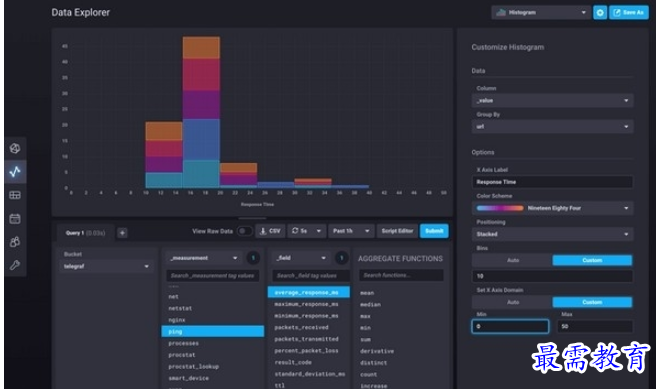The width and height of the screenshot is (656, 389).
Task: Download data with the CSV button
Action: click(270, 231)
